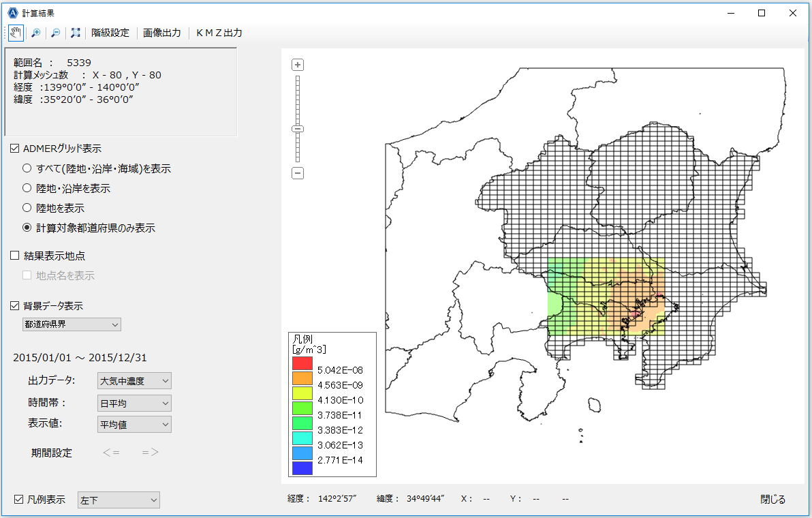The image size is (812, 518).
Task: Select 陸地・沿岸を表示 radio option
Action: click(27, 188)
